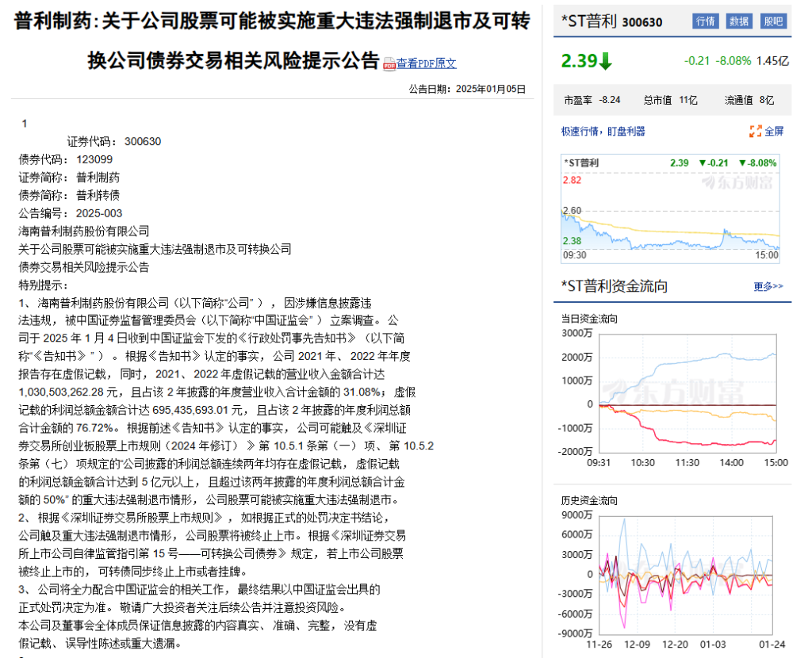Viewport: 812px width, 658px height.
Task: Click the 盯盘利器 link
Action: pyautogui.click(x=626, y=132)
